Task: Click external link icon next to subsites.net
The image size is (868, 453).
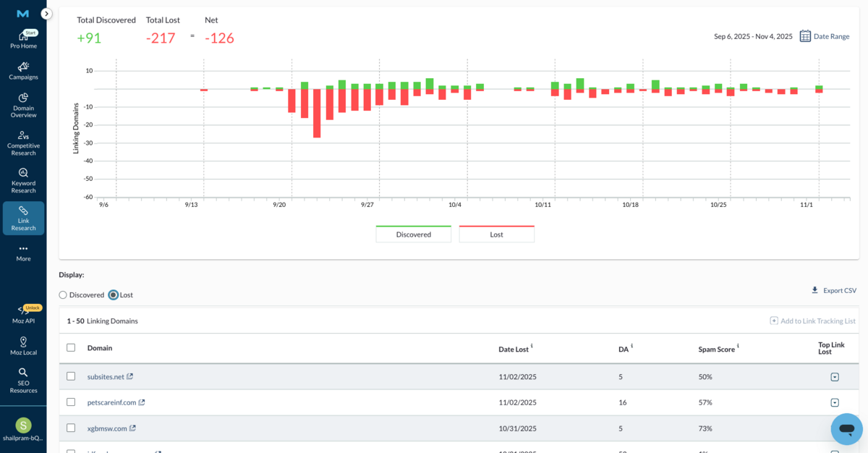Action: tap(130, 376)
